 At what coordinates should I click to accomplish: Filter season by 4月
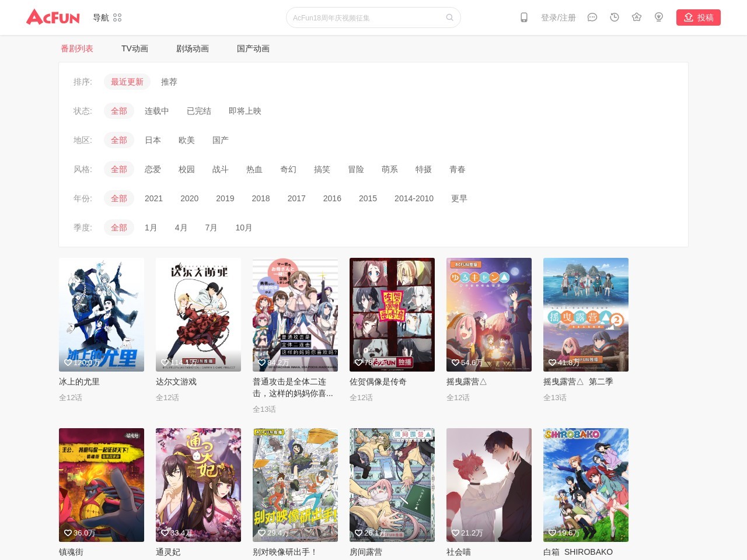[x=181, y=228]
